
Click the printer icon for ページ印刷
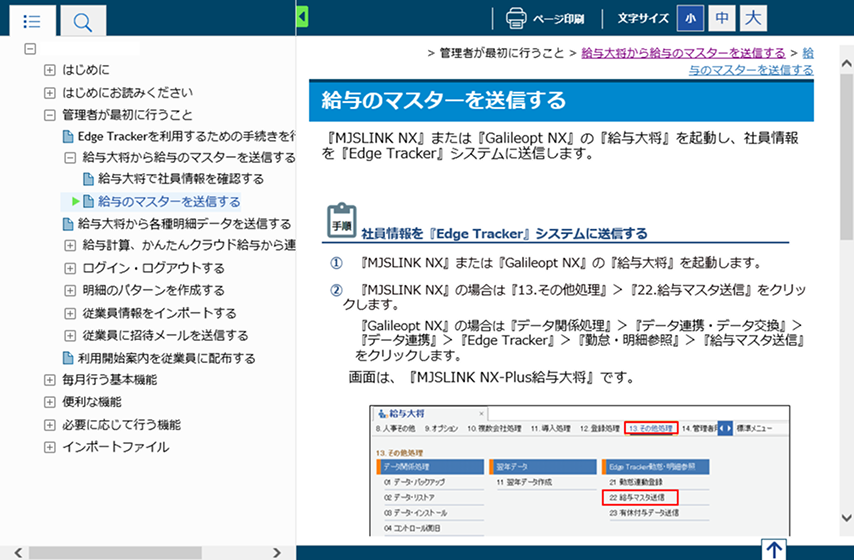pyautogui.click(x=516, y=19)
